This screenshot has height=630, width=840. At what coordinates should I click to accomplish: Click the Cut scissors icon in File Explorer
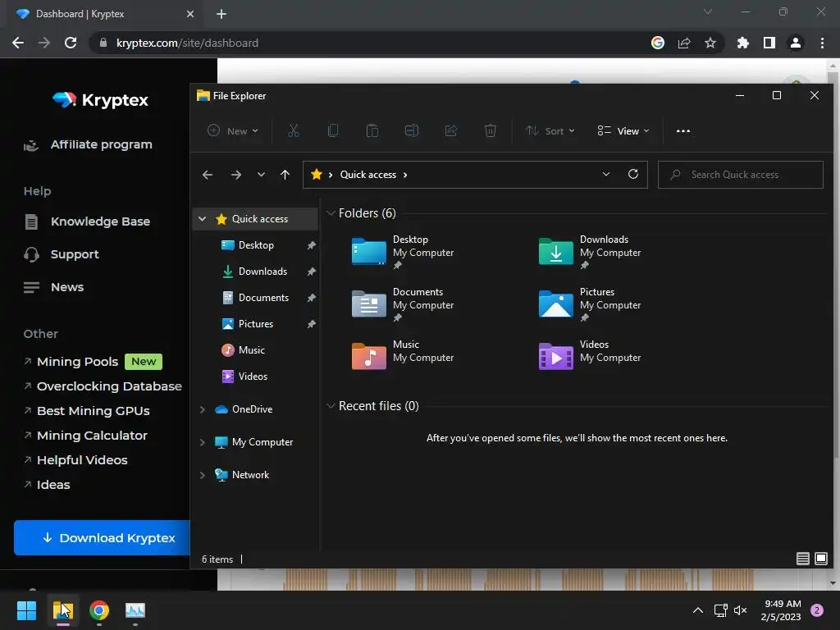294,130
